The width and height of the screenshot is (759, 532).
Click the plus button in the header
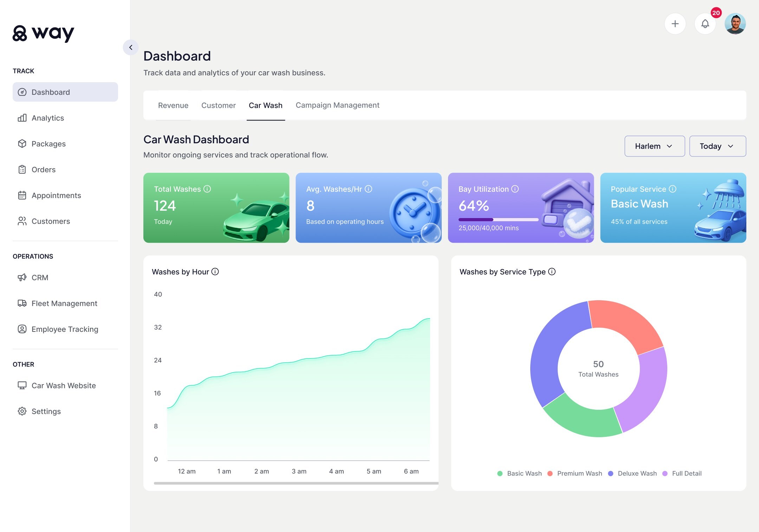(x=675, y=24)
